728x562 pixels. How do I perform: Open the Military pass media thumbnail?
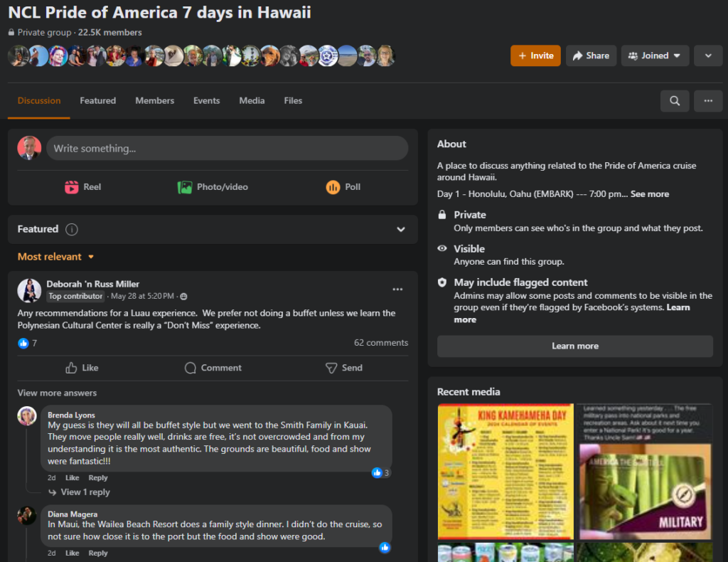click(645, 472)
